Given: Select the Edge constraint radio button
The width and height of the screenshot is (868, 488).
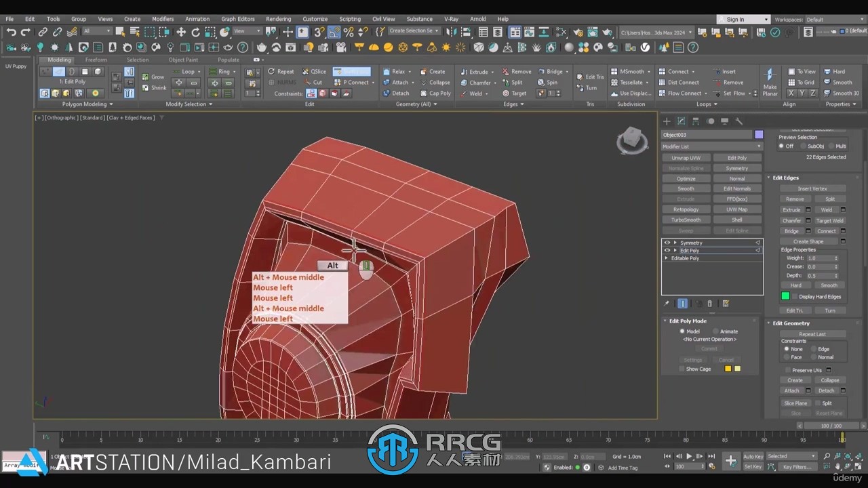Looking at the screenshot, I should (813, 349).
